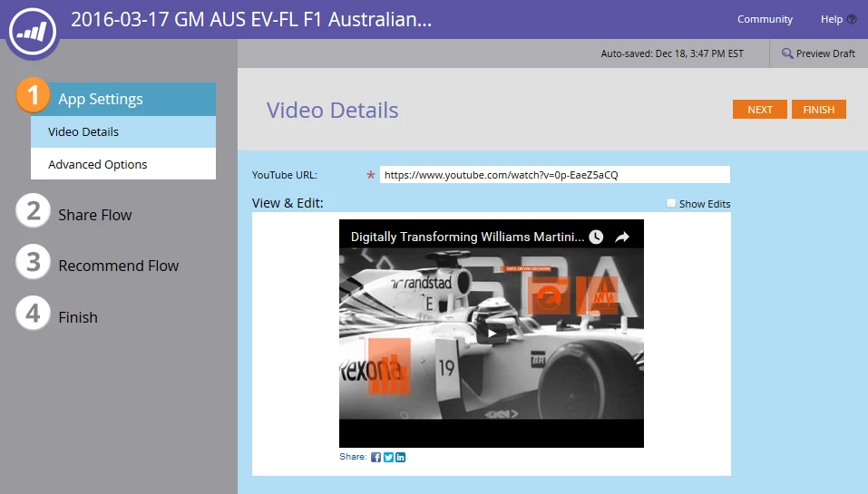This screenshot has width=868, height=494.
Task: Click the Watch Later clock icon on video
Action: coord(596,237)
